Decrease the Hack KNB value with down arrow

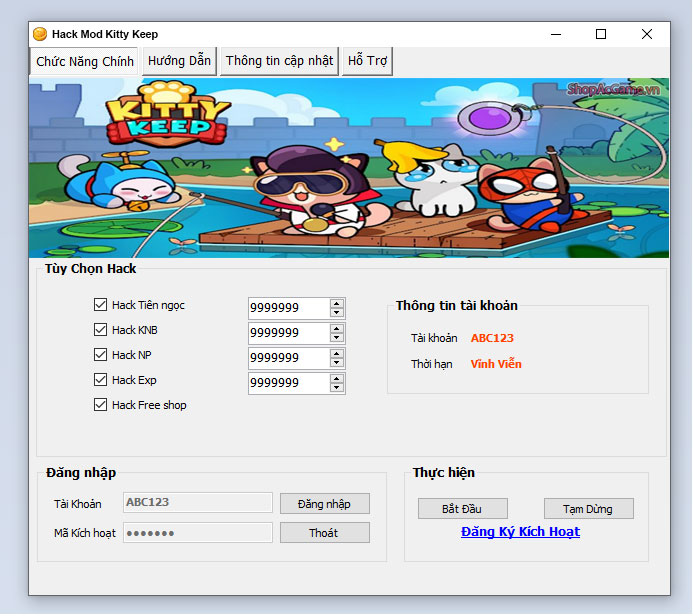pos(337,338)
